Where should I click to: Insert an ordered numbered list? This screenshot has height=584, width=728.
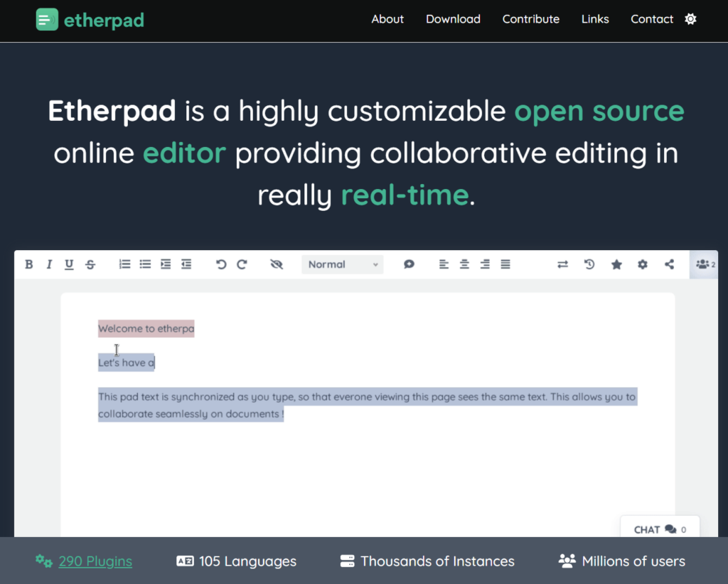pyautogui.click(x=124, y=264)
